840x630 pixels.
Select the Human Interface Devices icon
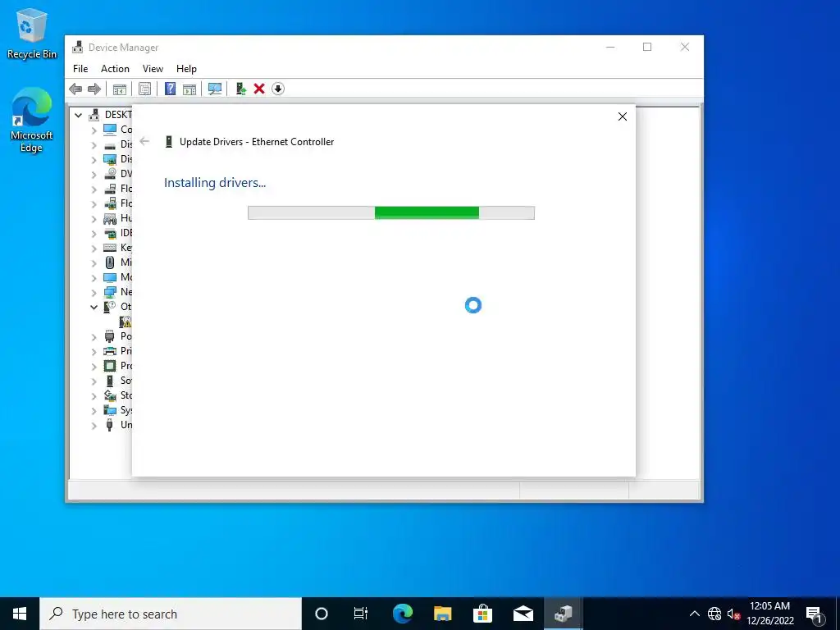point(110,218)
